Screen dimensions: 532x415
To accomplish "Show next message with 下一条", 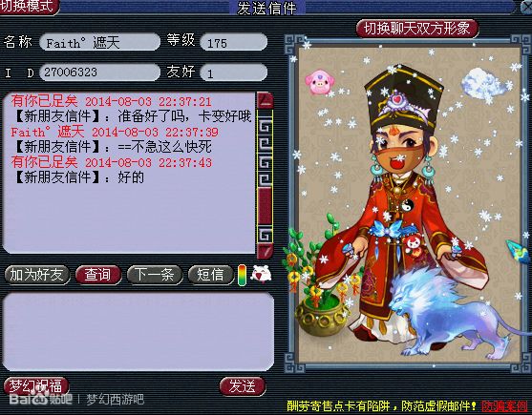I will coord(155,275).
